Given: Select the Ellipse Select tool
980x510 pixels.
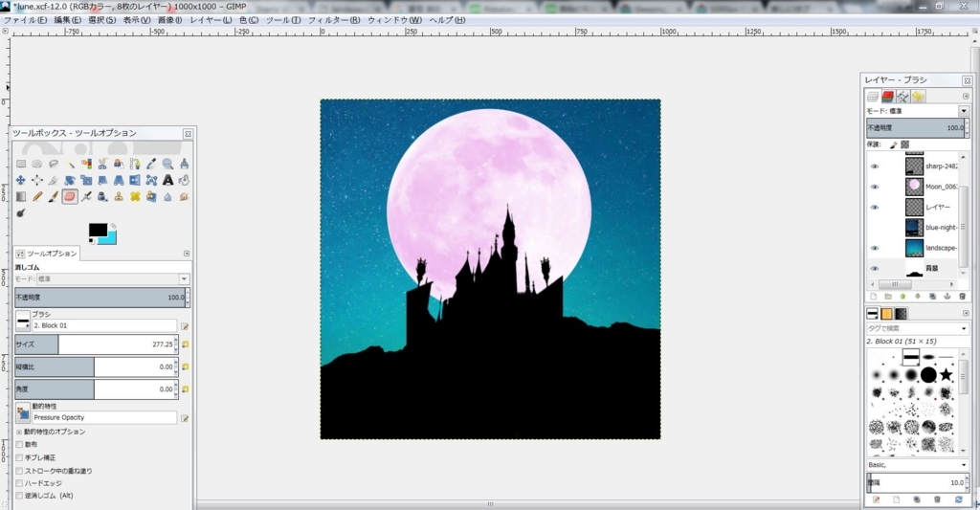Looking at the screenshot, I should [x=37, y=164].
